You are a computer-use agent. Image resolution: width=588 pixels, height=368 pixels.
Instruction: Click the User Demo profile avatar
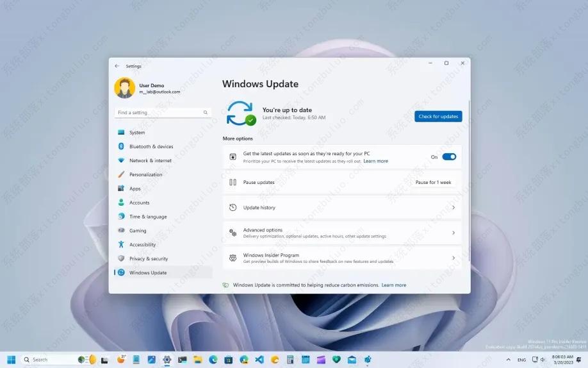(124, 88)
